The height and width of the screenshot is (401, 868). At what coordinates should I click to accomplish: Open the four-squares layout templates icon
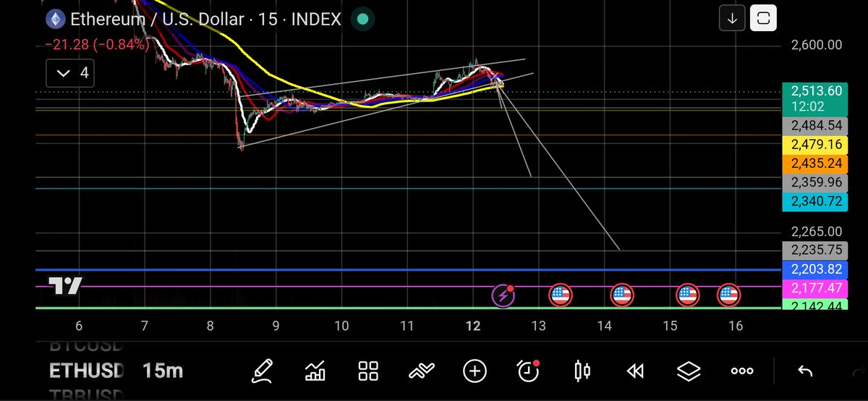(369, 371)
